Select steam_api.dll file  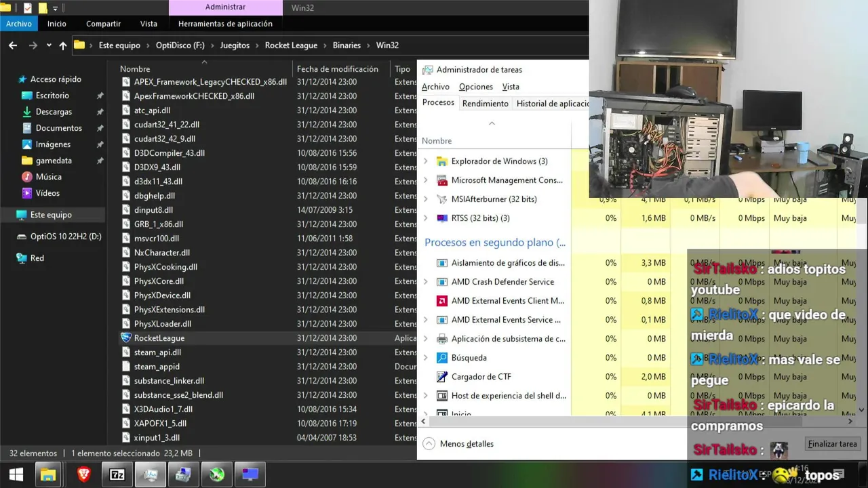point(157,352)
